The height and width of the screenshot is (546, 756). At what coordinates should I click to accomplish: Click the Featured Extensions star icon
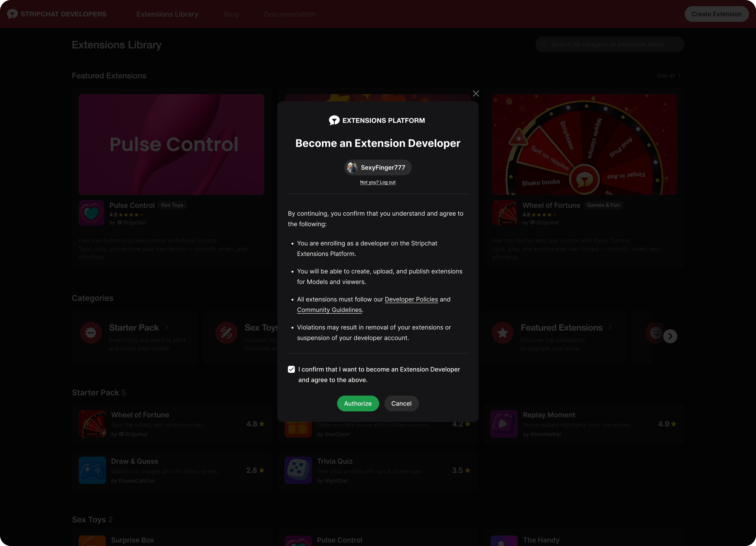pos(503,333)
